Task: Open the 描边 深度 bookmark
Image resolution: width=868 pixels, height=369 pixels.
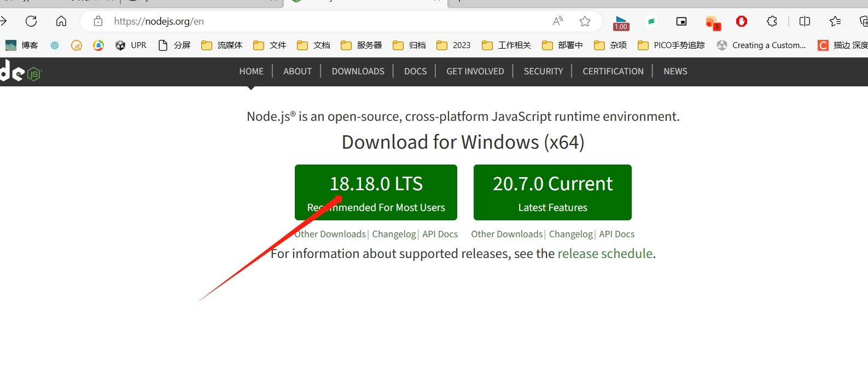Action: tap(843, 45)
